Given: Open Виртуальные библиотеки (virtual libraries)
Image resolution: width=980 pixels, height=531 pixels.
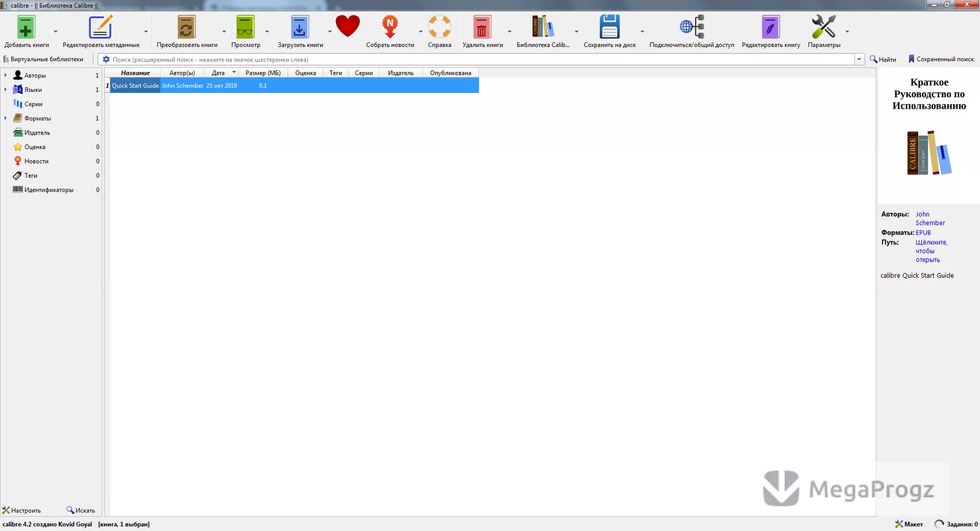Looking at the screenshot, I should pyautogui.click(x=43, y=59).
